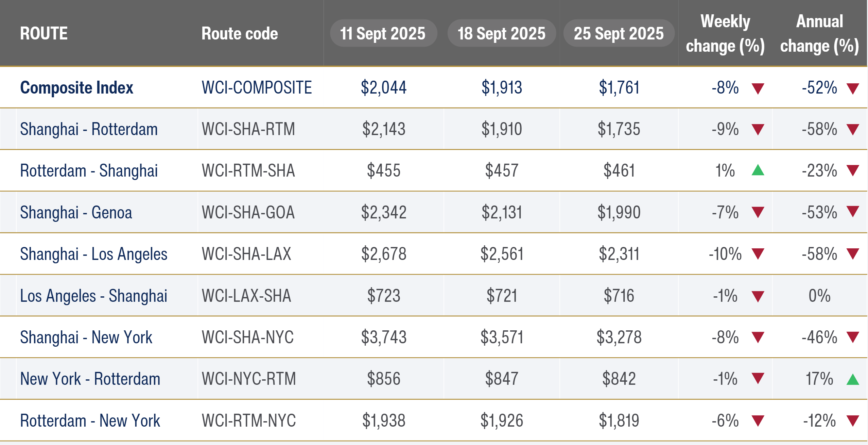Click the $1,761 Composite Index value
This screenshot has height=445, width=868.
point(619,88)
